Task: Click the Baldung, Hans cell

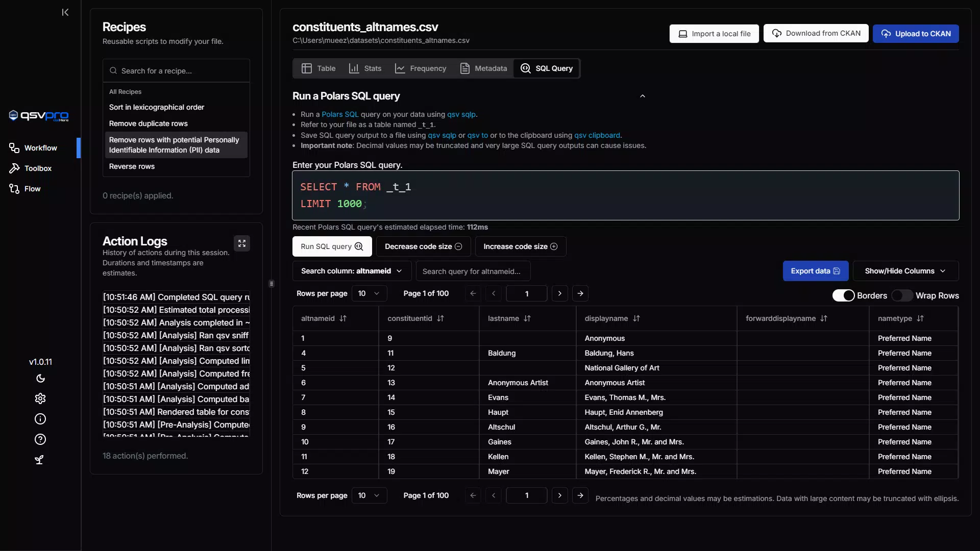Action: pyautogui.click(x=656, y=353)
